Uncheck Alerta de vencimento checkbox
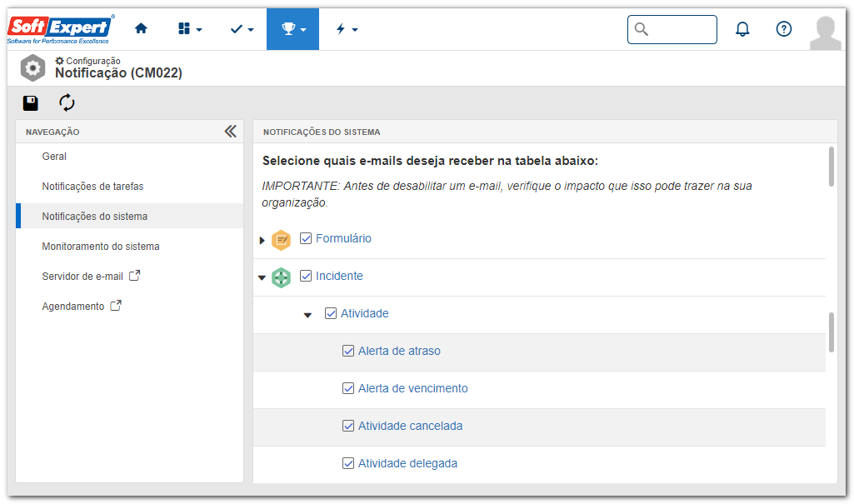 click(348, 388)
